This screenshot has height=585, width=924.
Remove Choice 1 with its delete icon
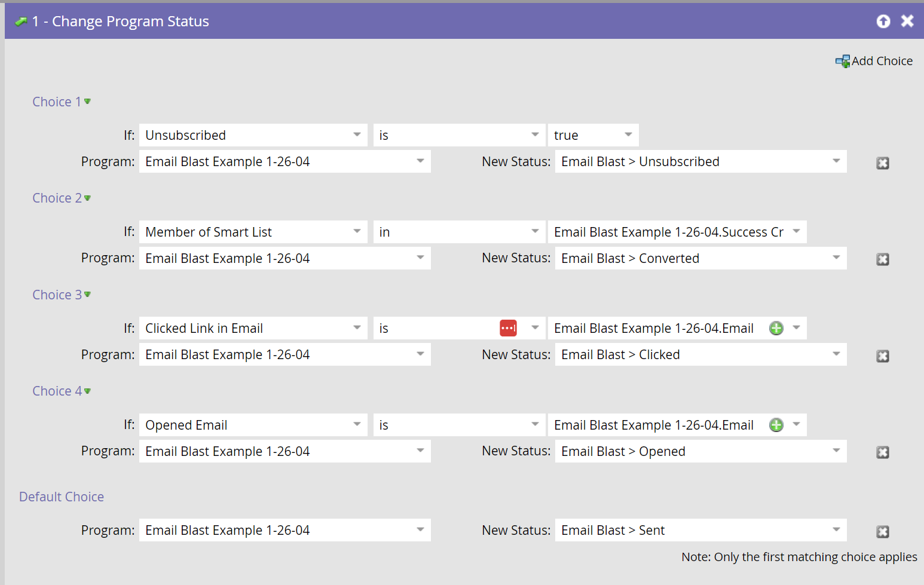pyautogui.click(x=883, y=163)
